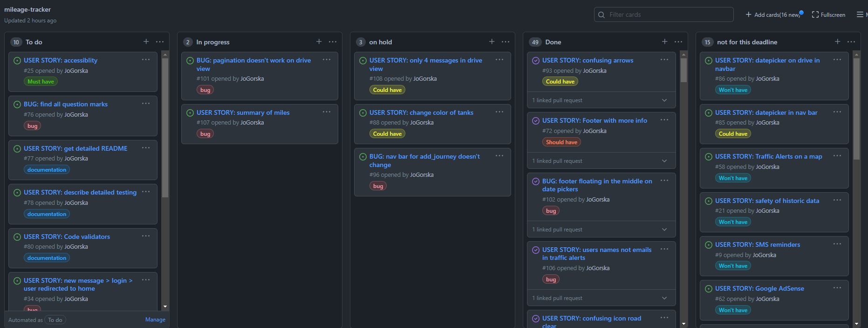
Task: Expand linked pull request under Footer with more info
Action: click(x=601, y=161)
